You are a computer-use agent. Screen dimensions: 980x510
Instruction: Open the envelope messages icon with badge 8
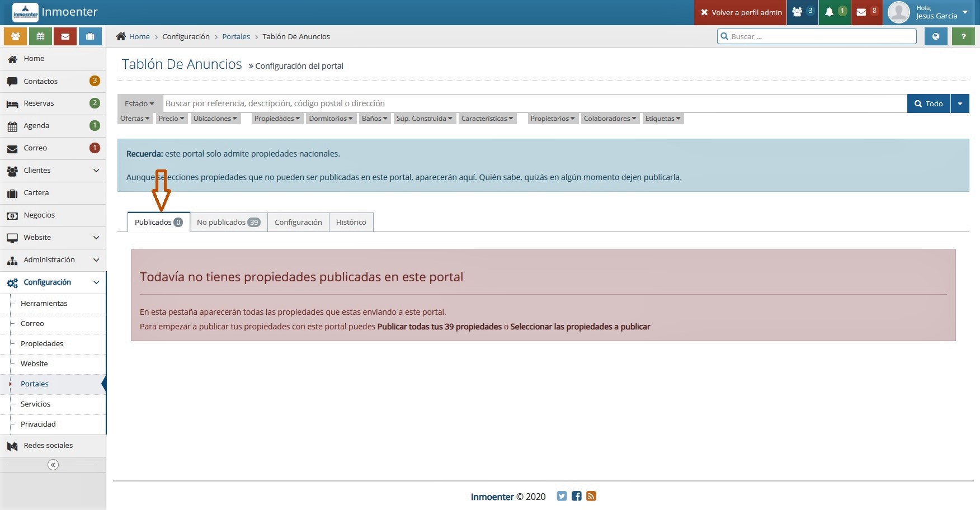[x=866, y=12]
